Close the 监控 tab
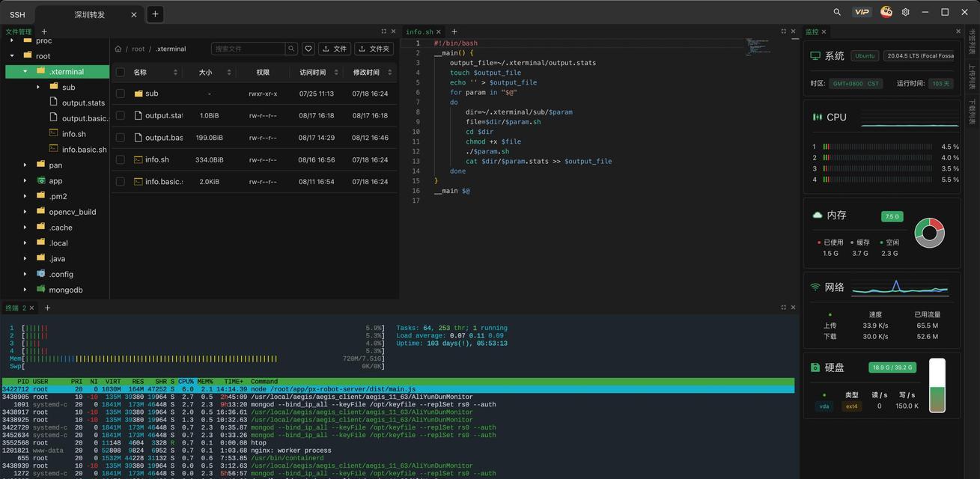The height and width of the screenshot is (479, 980). point(824,32)
